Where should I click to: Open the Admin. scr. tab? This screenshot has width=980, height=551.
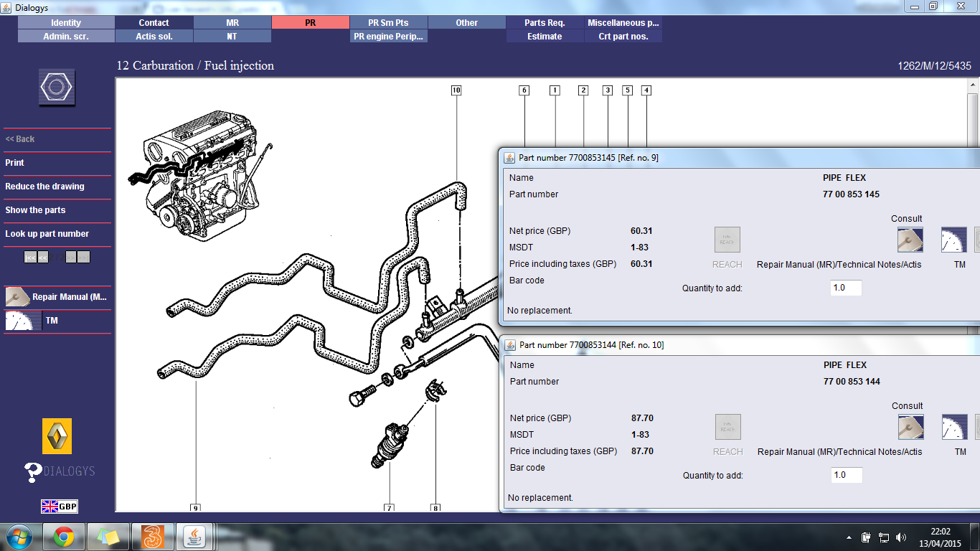coord(66,36)
